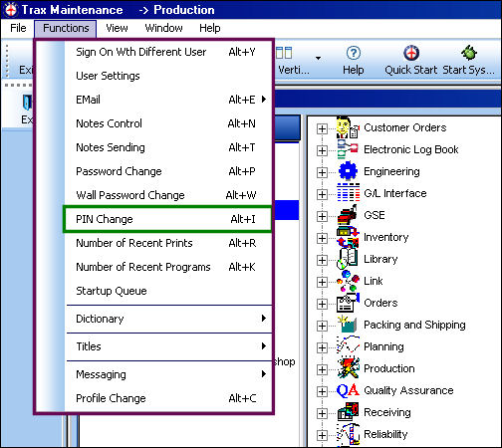Select the blue gear Engineering icon
The width and height of the screenshot is (502, 448).
(348, 171)
